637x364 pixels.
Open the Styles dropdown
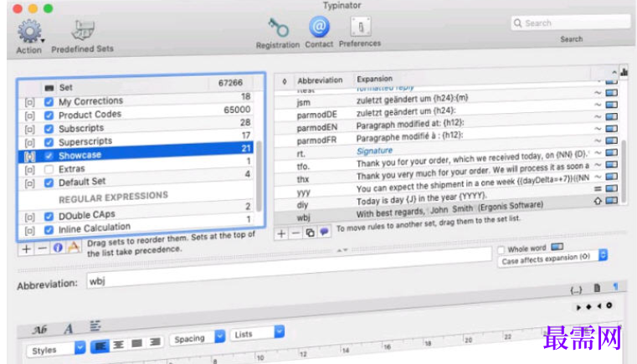56,349
